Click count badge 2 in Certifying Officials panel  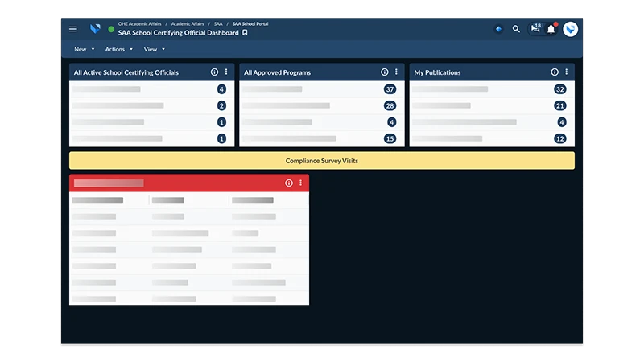222,106
